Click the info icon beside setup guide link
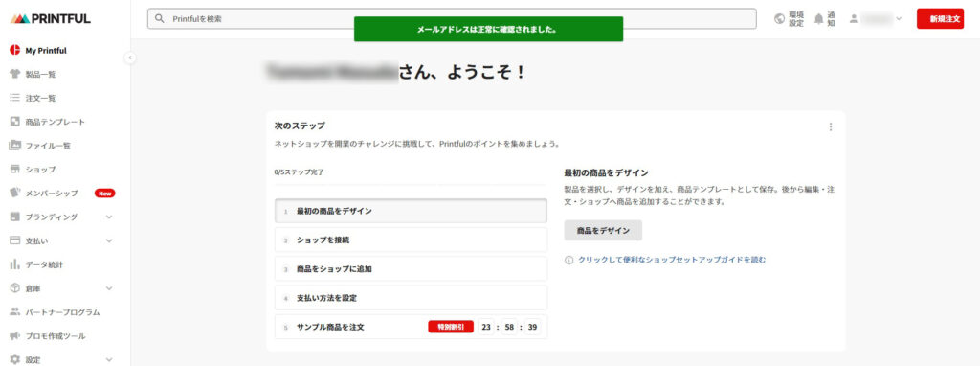Screen dimensions: 980x366 point(568,260)
